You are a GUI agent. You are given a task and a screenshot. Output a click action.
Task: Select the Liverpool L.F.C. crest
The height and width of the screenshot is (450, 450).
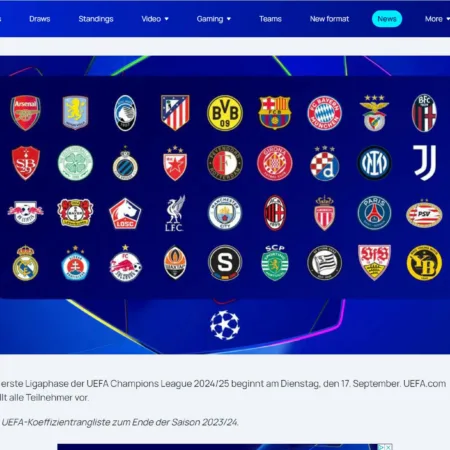coord(175,213)
